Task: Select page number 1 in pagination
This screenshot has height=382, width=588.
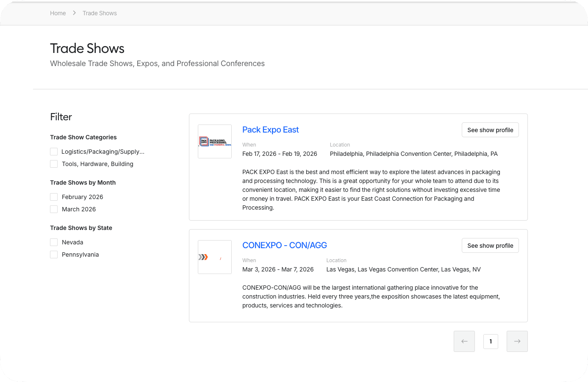Action: pyautogui.click(x=491, y=341)
